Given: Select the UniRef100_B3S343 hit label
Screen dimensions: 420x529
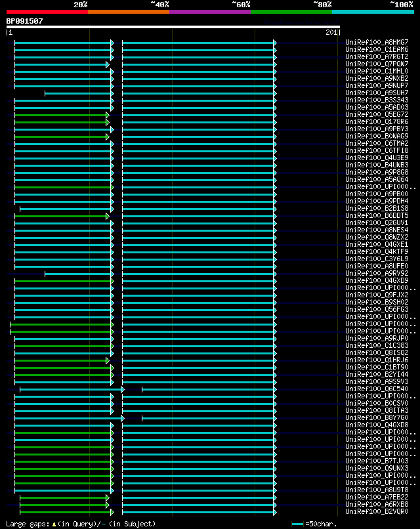Looking at the screenshot, I should point(377,100).
